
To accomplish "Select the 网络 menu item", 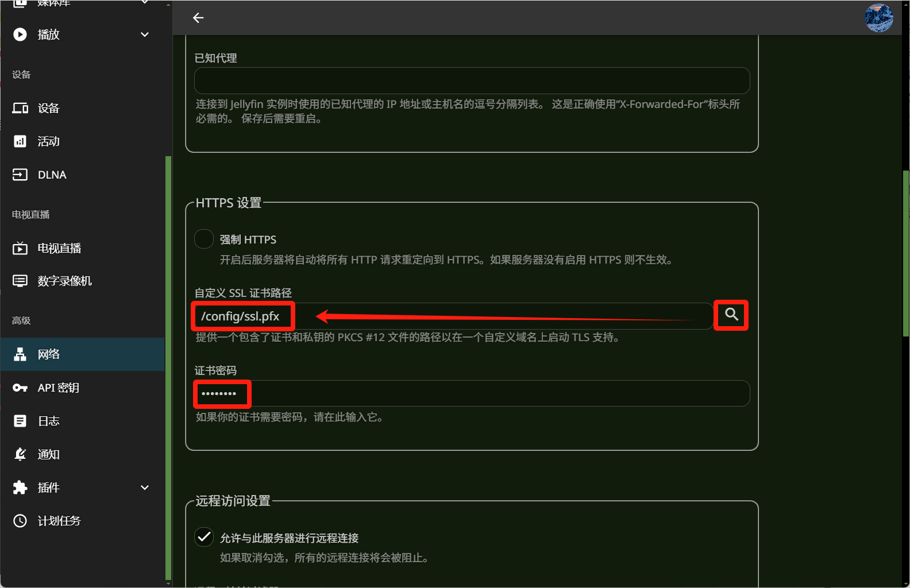I will coord(48,354).
